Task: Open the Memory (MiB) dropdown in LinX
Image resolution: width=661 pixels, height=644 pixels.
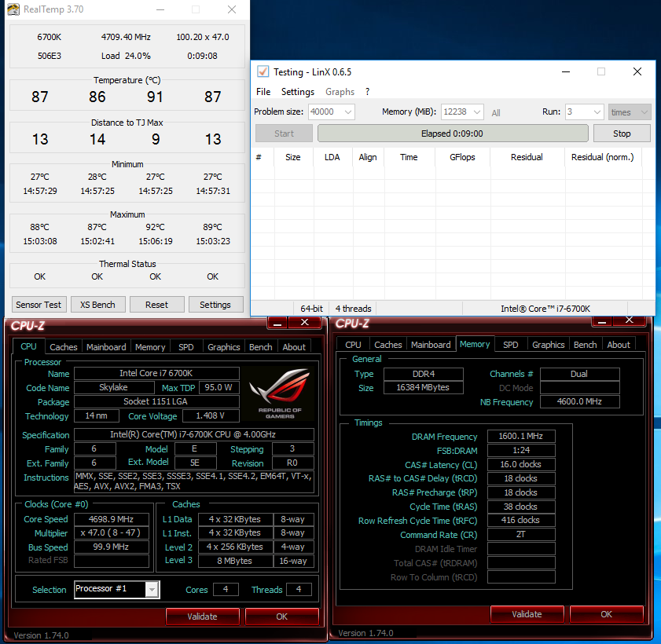Action: (477, 112)
